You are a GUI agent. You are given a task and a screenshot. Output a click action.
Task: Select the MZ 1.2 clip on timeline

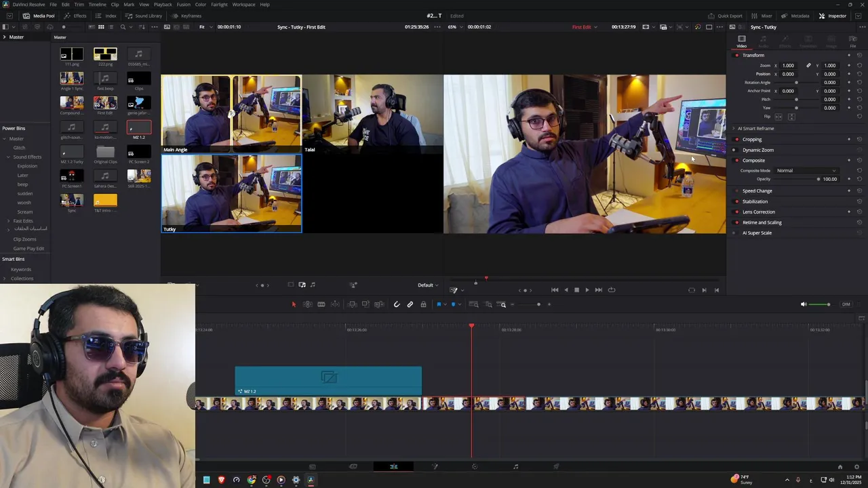pos(328,380)
